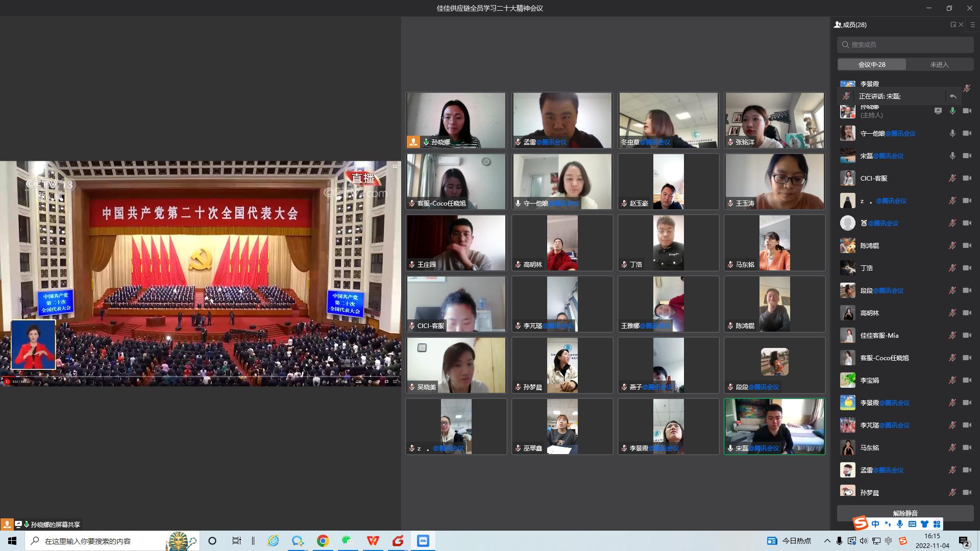Select 孟雷 video tile
This screenshot has width=980, height=551.
562,120
